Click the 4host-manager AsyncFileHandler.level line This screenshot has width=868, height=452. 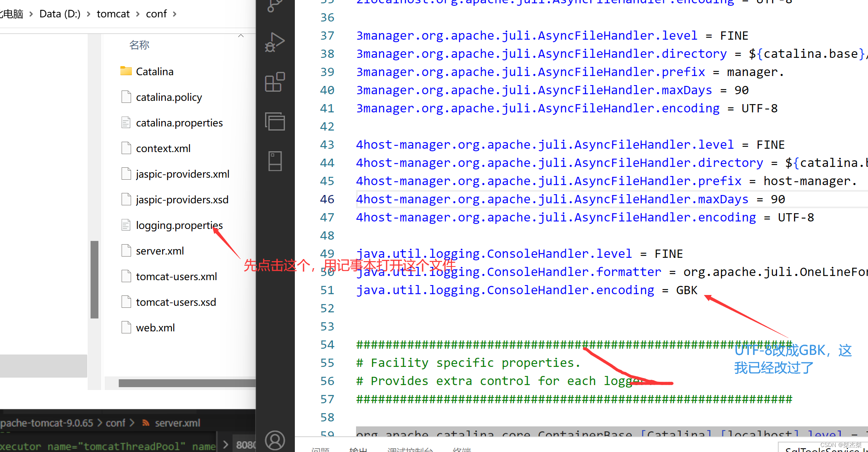coord(570,145)
